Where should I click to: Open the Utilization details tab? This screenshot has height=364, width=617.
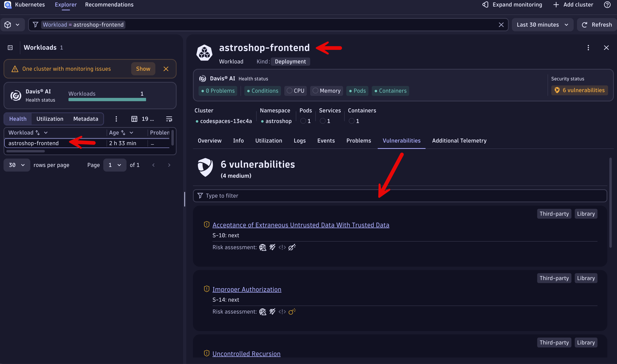tap(268, 141)
